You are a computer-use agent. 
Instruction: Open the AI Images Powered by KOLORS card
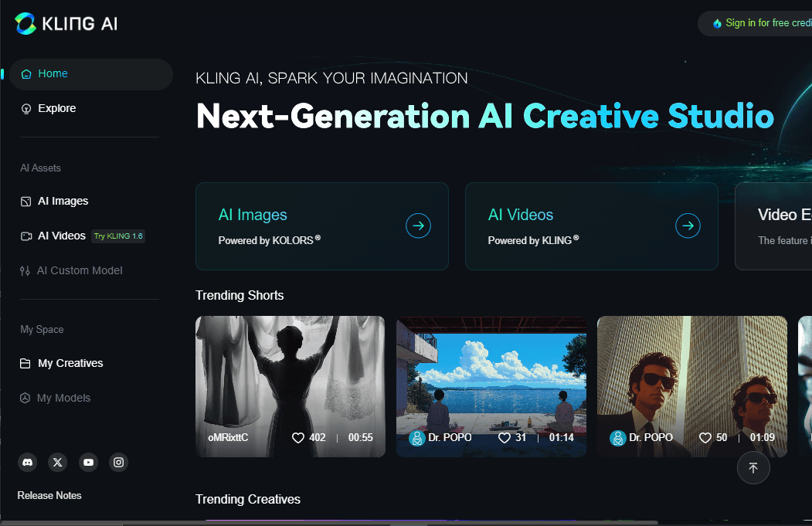(x=322, y=226)
